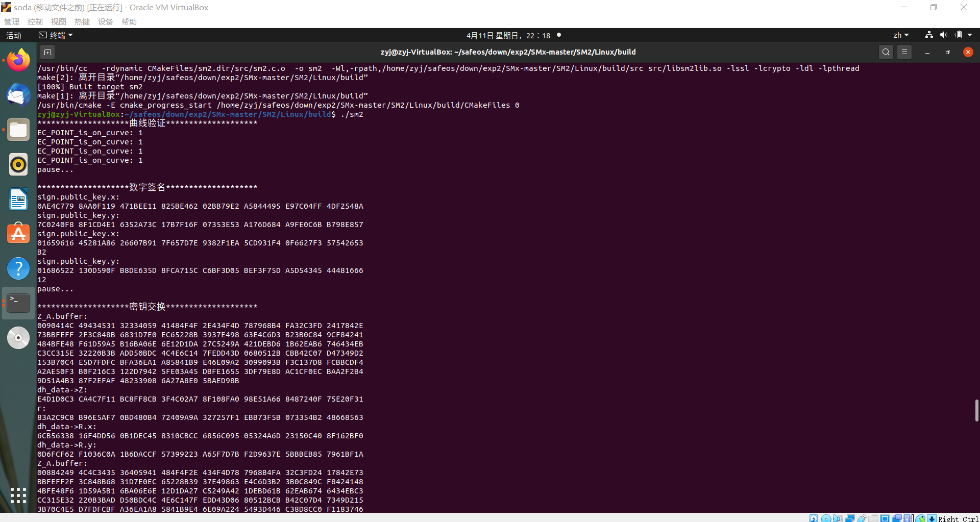Screen dimensions: 980x522
Task: Open the Files manager dock icon
Action: pyautogui.click(x=18, y=130)
